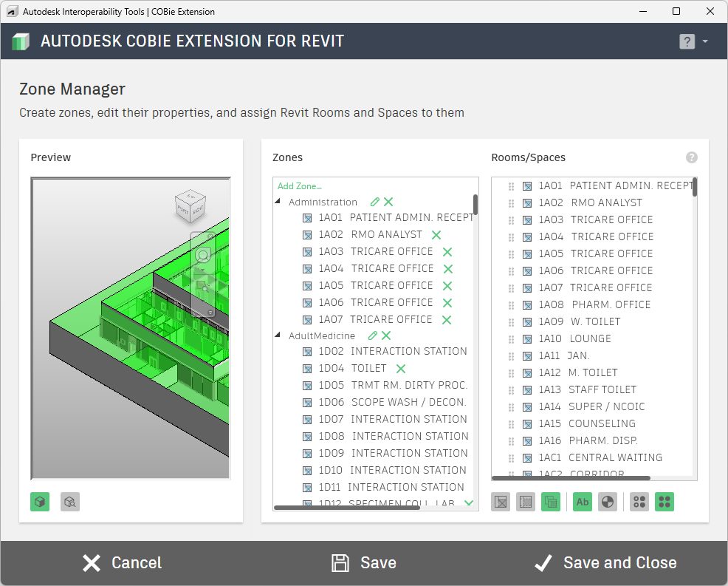Screen dimensions: 728x586
Task: Select 1D11 INTERACTION STATION row
Action: coord(383,488)
